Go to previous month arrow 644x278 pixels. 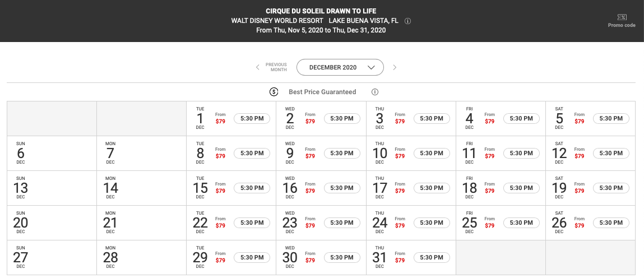point(257,67)
